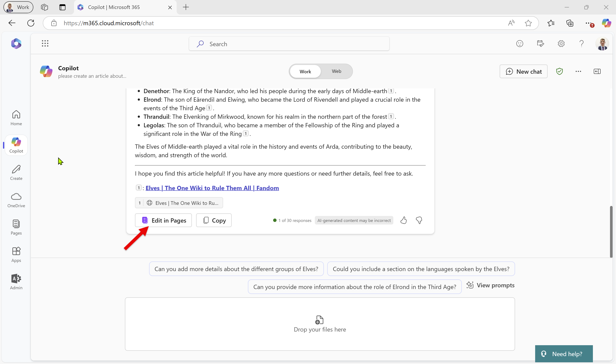
Task: Click the Need help? button
Action: click(564, 354)
